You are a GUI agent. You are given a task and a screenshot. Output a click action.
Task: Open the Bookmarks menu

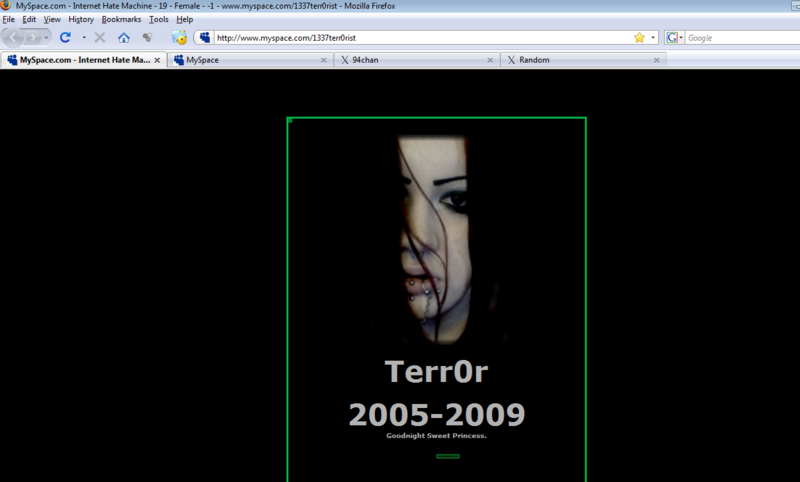tap(121, 19)
